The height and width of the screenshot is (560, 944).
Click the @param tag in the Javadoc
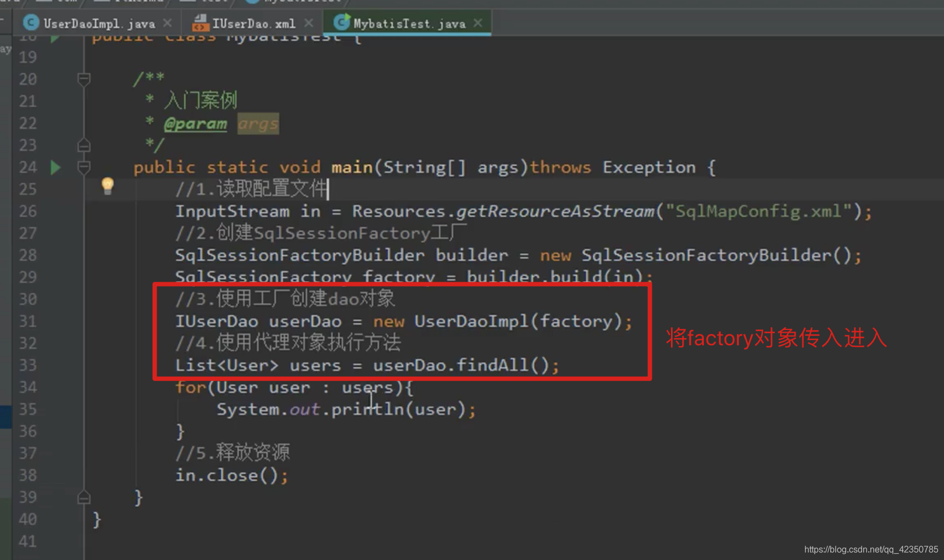[x=196, y=124]
